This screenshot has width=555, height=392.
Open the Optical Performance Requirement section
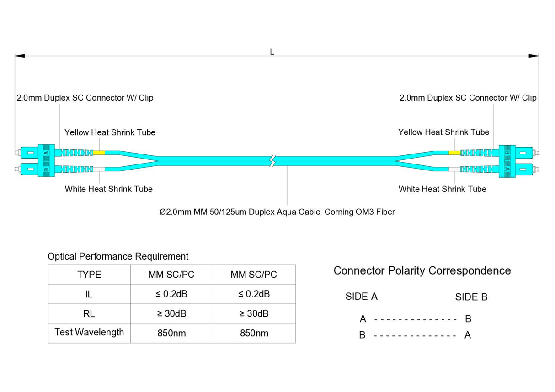[x=118, y=256]
